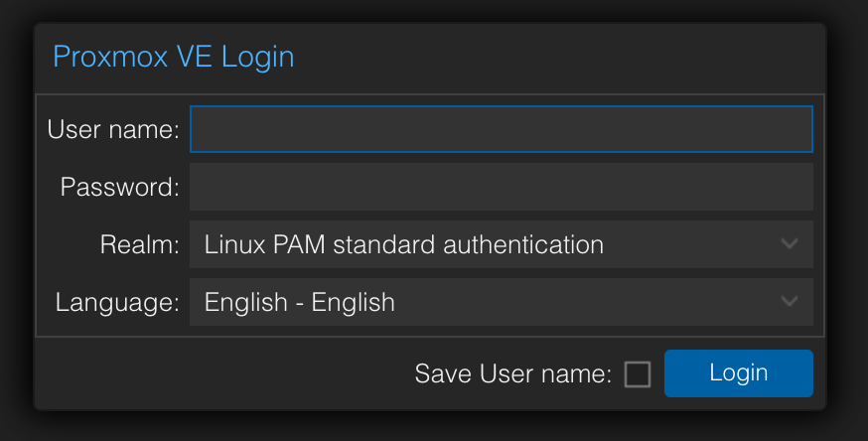The width and height of the screenshot is (868, 441).
Task: Click the "Save User name:" label text
Action: tap(512, 374)
